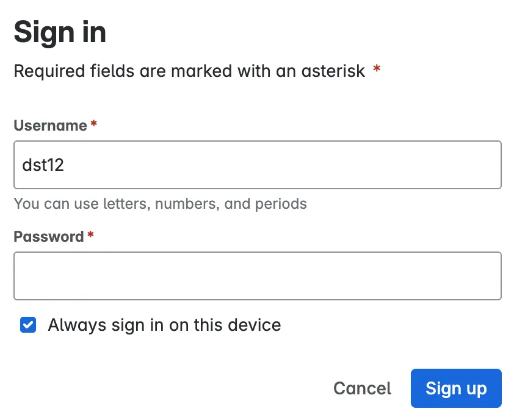
Task: Focus the empty Password field
Action: [x=256, y=276]
